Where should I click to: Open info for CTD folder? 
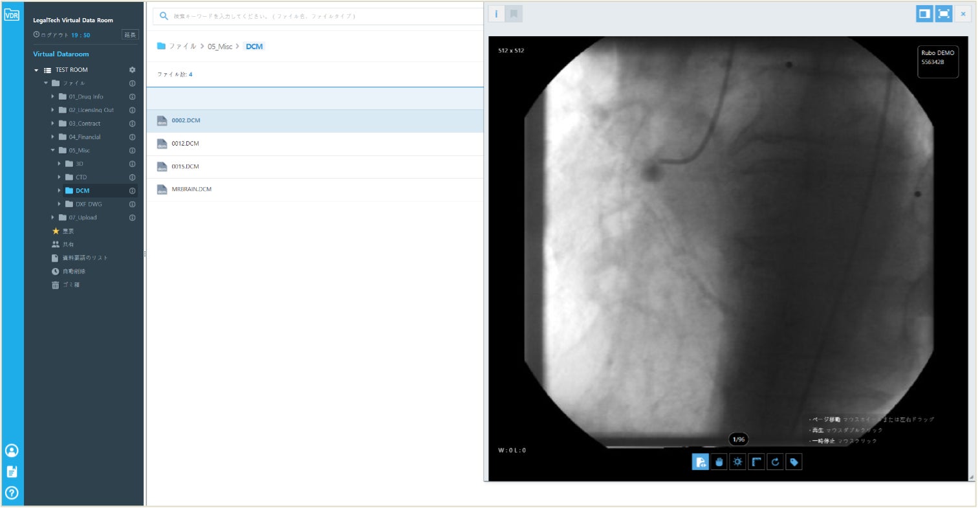(133, 177)
